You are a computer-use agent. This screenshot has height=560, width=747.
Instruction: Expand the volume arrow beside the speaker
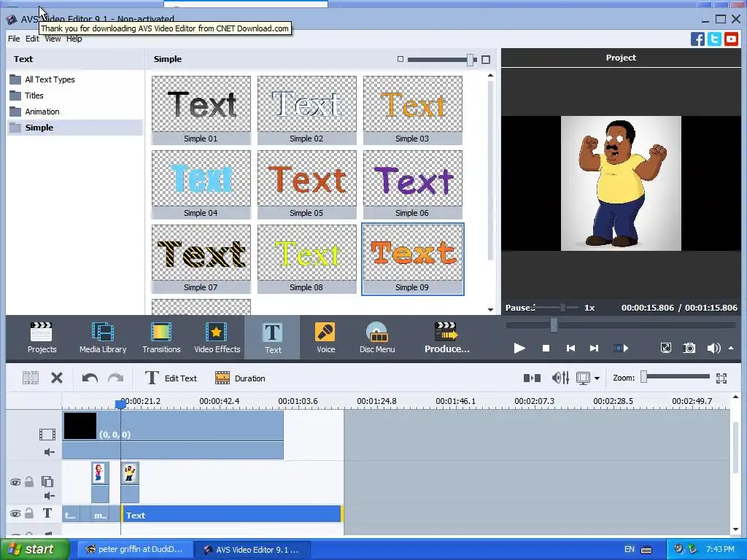tap(731, 348)
